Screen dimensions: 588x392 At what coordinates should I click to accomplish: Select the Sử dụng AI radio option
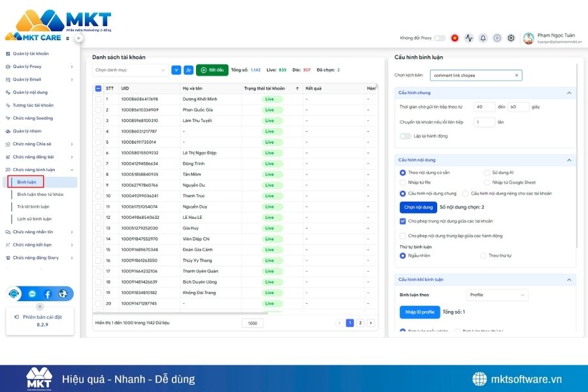tap(487, 172)
